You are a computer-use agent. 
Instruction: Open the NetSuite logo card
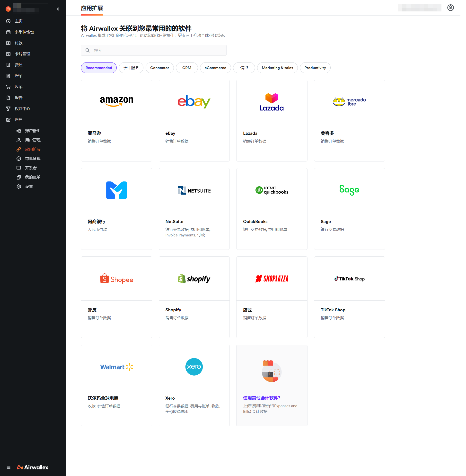[194, 190]
